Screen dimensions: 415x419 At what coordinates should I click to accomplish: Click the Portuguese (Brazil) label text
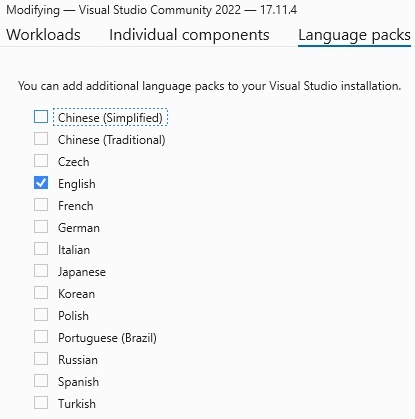(x=107, y=338)
